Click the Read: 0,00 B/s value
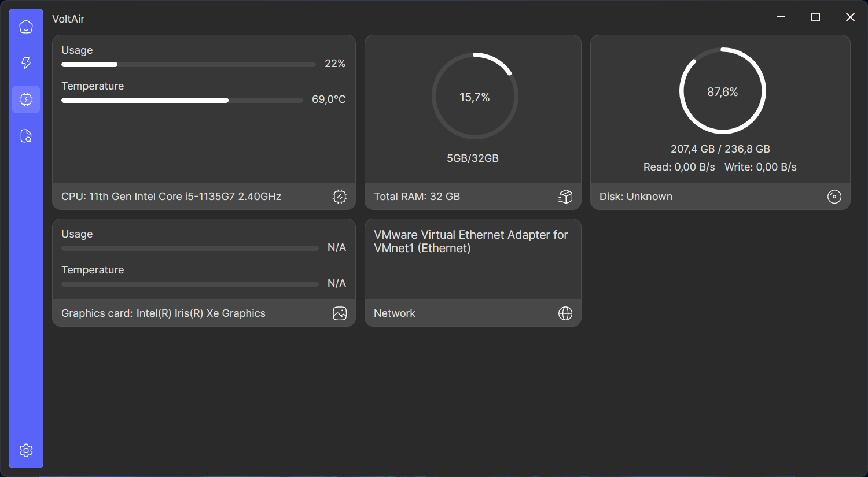The height and width of the screenshot is (477, 868). (679, 167)
